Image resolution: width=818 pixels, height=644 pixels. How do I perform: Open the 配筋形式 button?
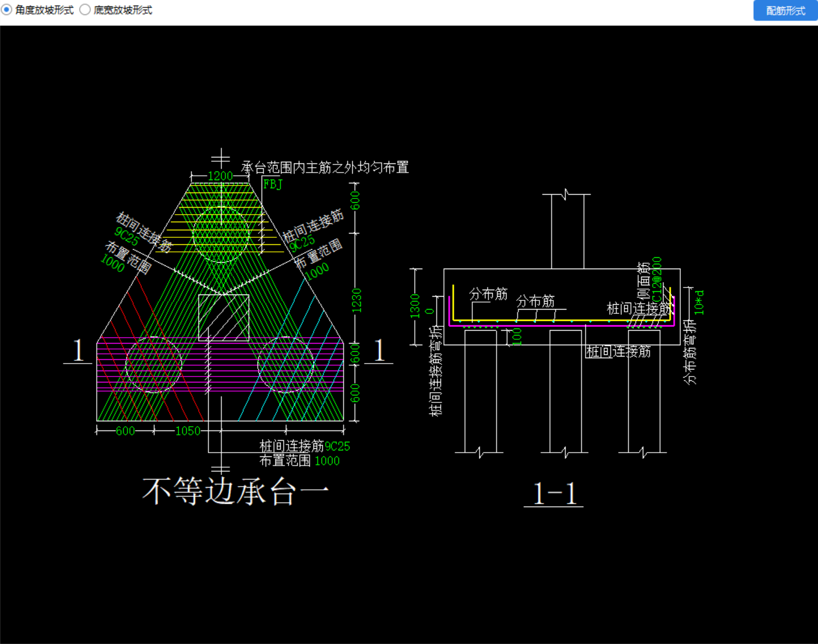786,10
